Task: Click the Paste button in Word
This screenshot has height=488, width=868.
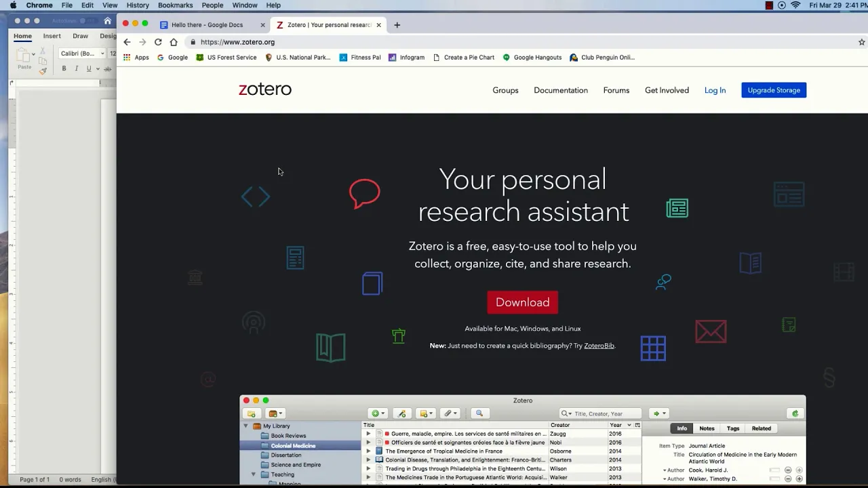Action: [24, 60]
